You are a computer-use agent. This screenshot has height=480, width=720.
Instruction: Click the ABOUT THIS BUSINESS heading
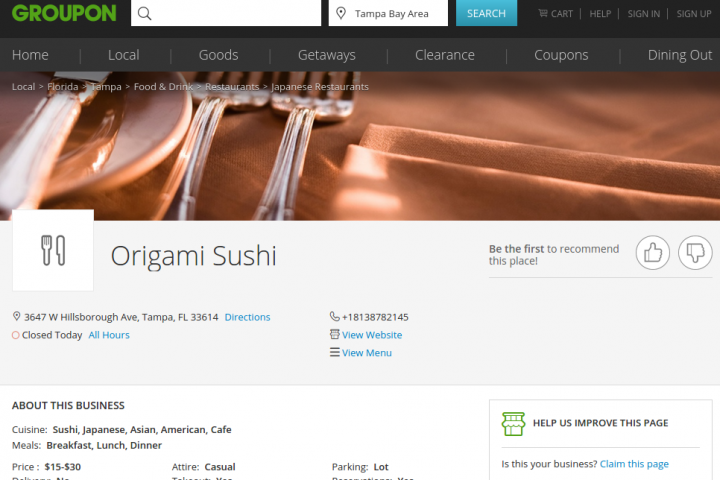(68, 405)
